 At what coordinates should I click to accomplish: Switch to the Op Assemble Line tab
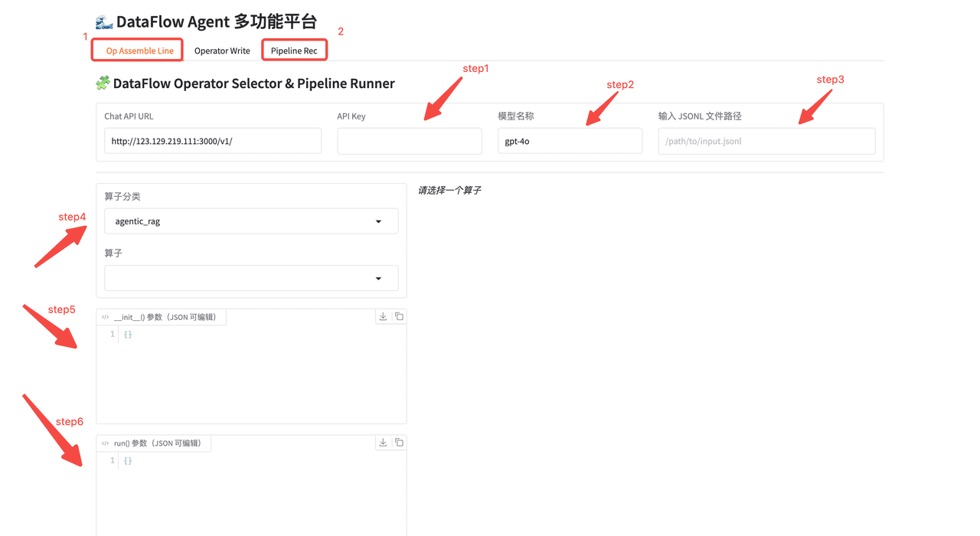tap(139, 51)
